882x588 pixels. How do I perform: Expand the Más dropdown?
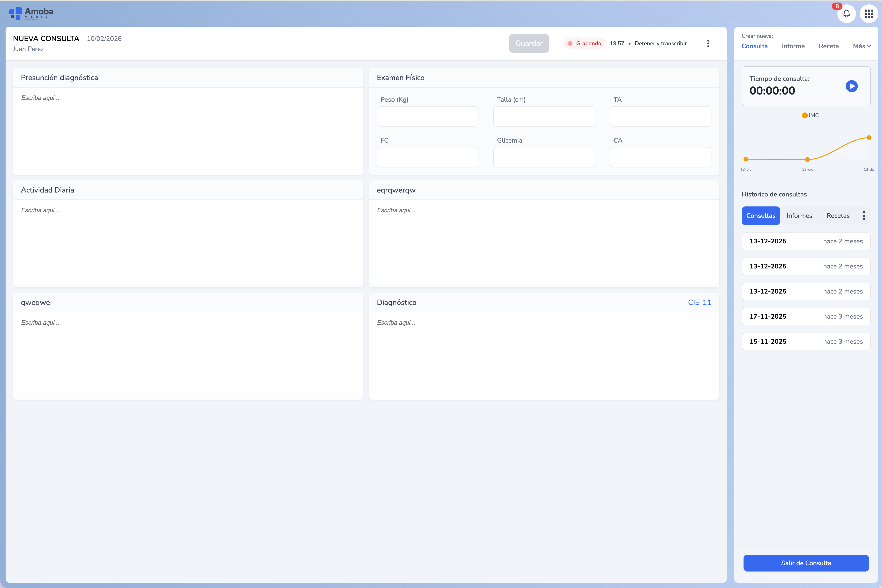click(x=862, y=46)
